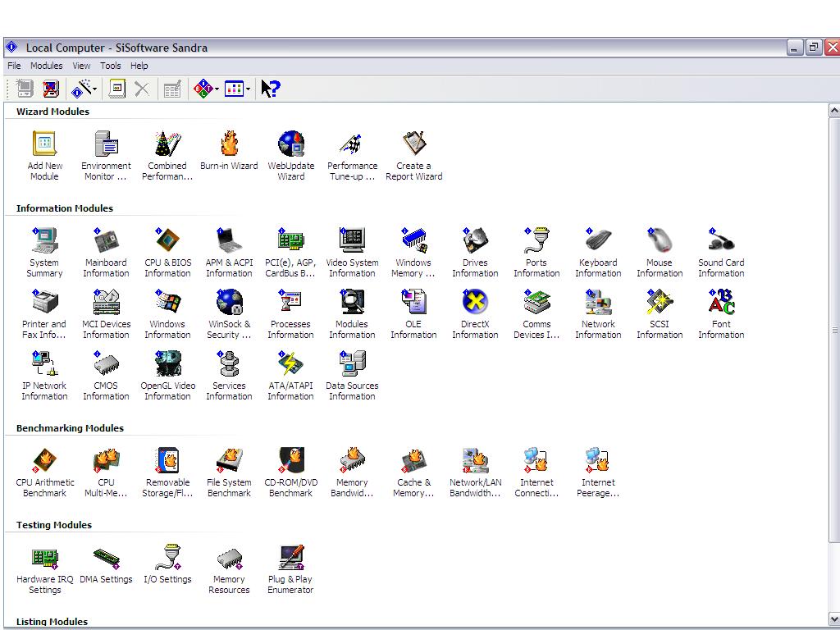Click the delete X toolbar button
840x630 pixels.
coord(142,89)
